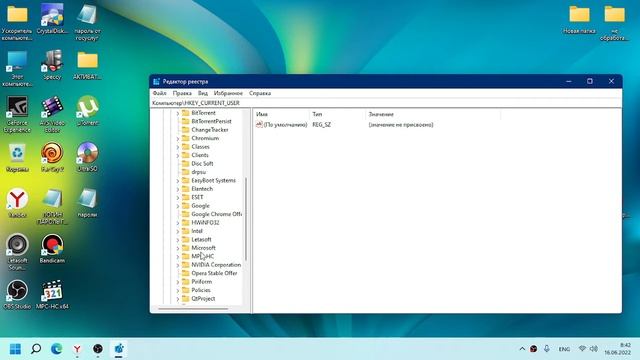This screenshot has width=640, height=360.
Task: Open the Файл menu
Action: [160, 93]
